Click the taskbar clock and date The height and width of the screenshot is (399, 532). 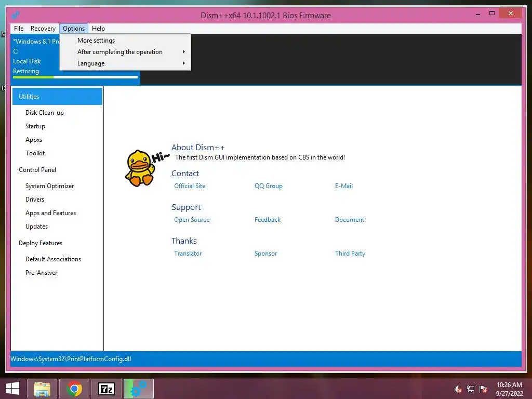[509, 389]
